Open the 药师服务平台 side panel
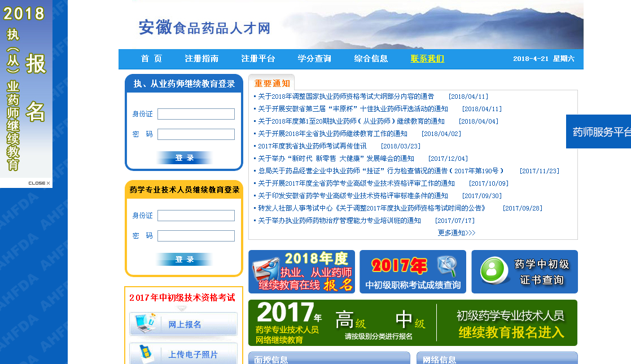Image resolution: width=631 pixels, height=364 pixels. [x=599, y=132]
